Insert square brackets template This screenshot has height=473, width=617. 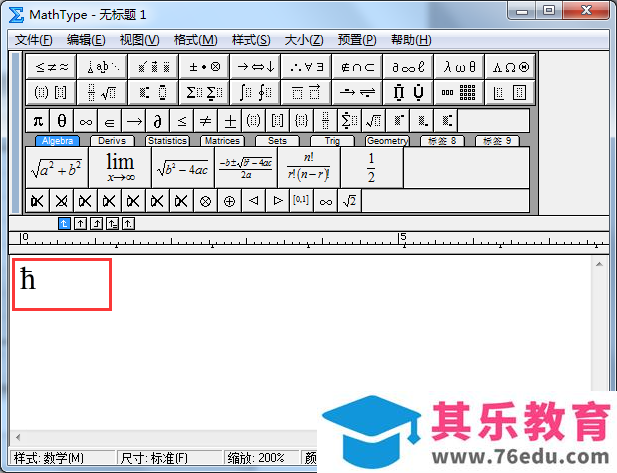[x=278, y=121]
